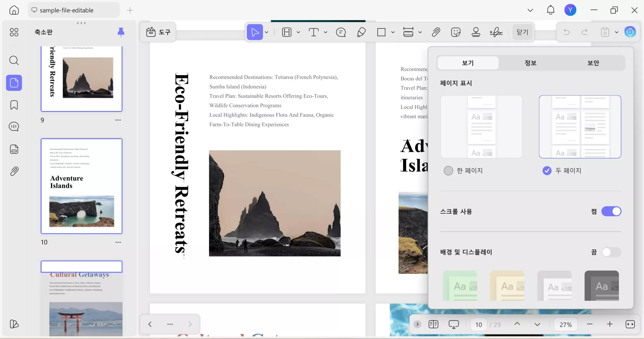Select the attachment paperclip tool in toolbar
The width and height of the screenshot is (644, 339).
click(436, 32)
